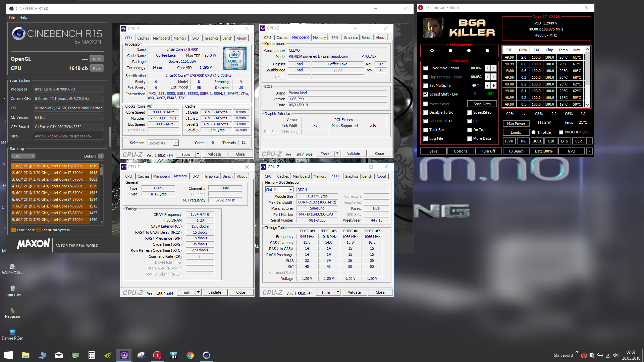Viewport: 644px width, 362px height.
Task: Increase the Set Multiplier value with the right arrow
Action: click(494, 85)
